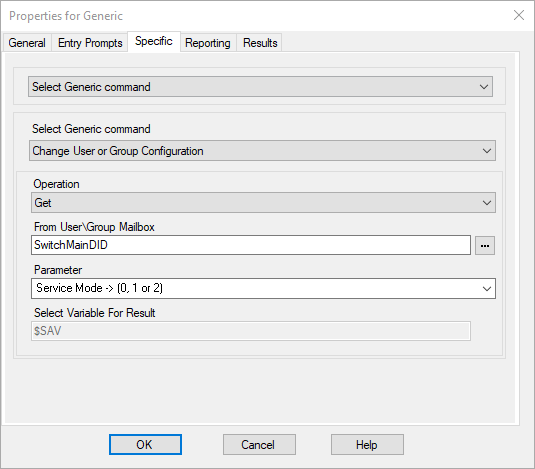
Task: Click the chevron of the top command selector
Action: pos(484,87)
